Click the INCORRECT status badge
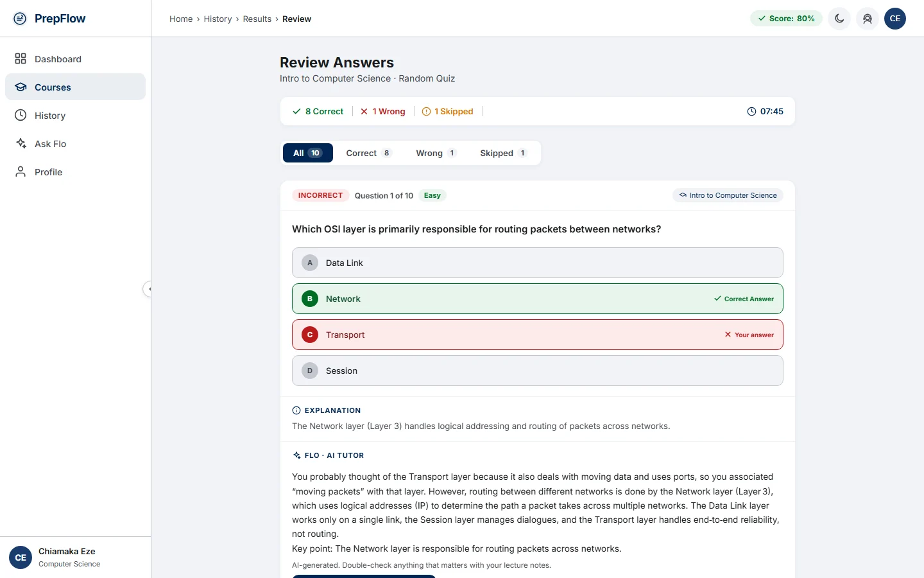Viewport: 924px width, 578px height. 320,195
